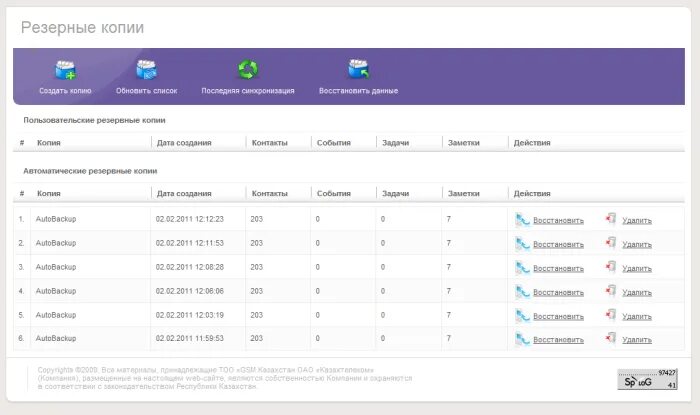Viewport: 700px width, 415px height.
Task: Click Удалить link for row 5 backup
Action: (x=637, y=316)
